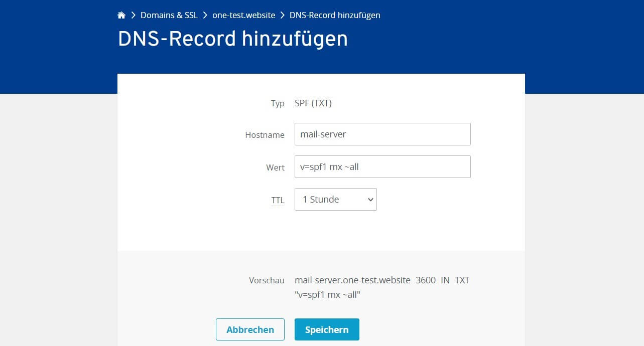Save record with Speichern button

tap(327, 329)
